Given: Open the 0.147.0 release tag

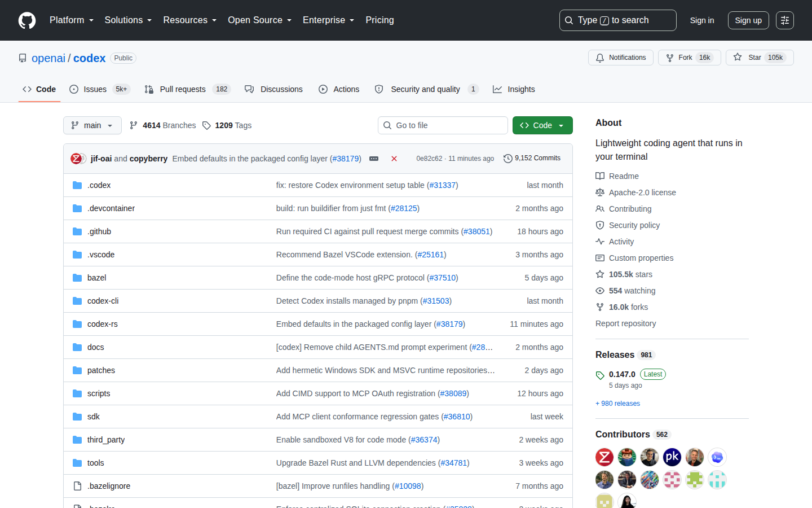Looking at the screenshot, I should [622, 374].
